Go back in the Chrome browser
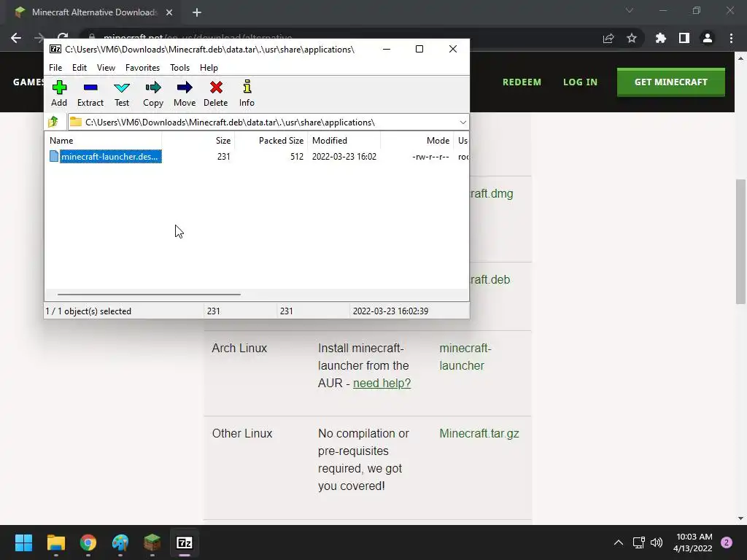Viewport: 747px width, 560px height. pyautogui.click(x=16, y=38)
